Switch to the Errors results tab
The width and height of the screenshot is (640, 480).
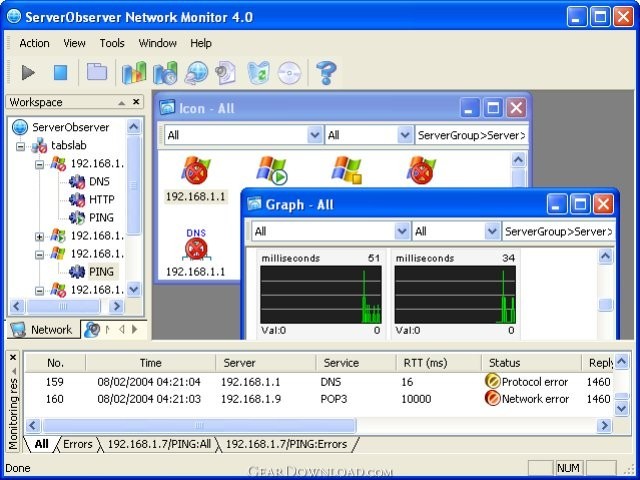(78, 444)
